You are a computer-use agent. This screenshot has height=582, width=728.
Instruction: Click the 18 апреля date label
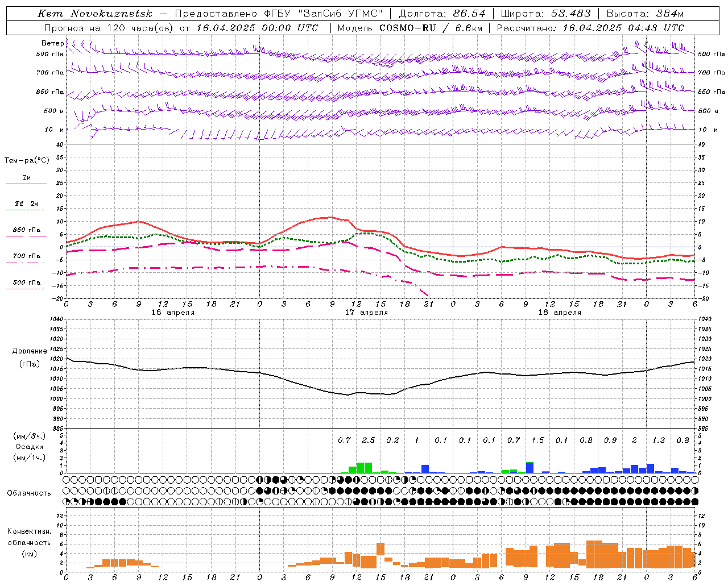[x=560, y=313]
